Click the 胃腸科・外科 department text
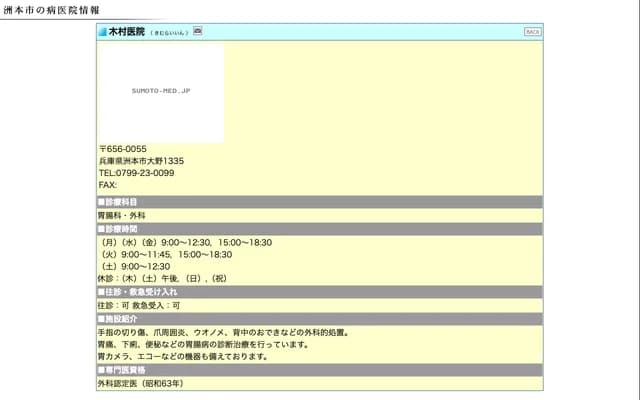Image resolution: width=640 pixels, height=400 pixels. pos(122,215)
